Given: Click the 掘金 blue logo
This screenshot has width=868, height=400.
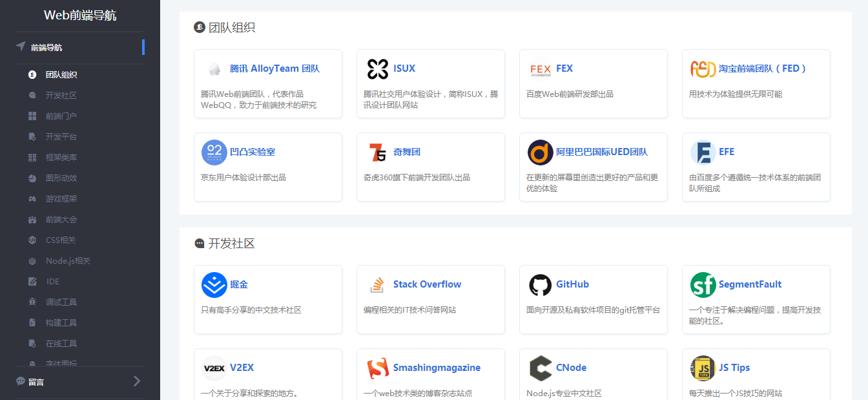Looking at the screenshot, I should pyautogui.click(x=214, y=285).
